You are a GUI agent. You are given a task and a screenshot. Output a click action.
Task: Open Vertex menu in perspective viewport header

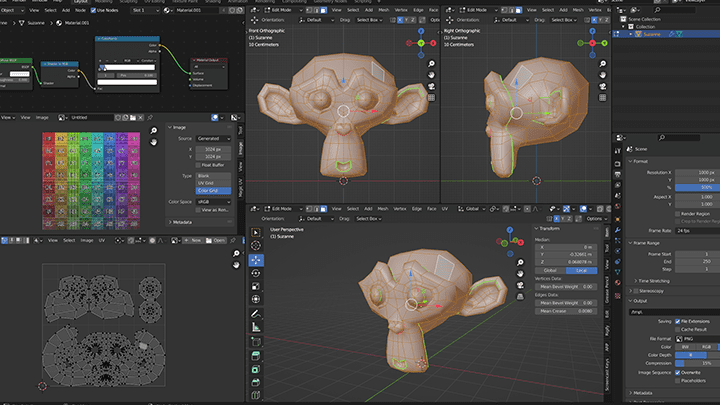[x=399, y=209]
